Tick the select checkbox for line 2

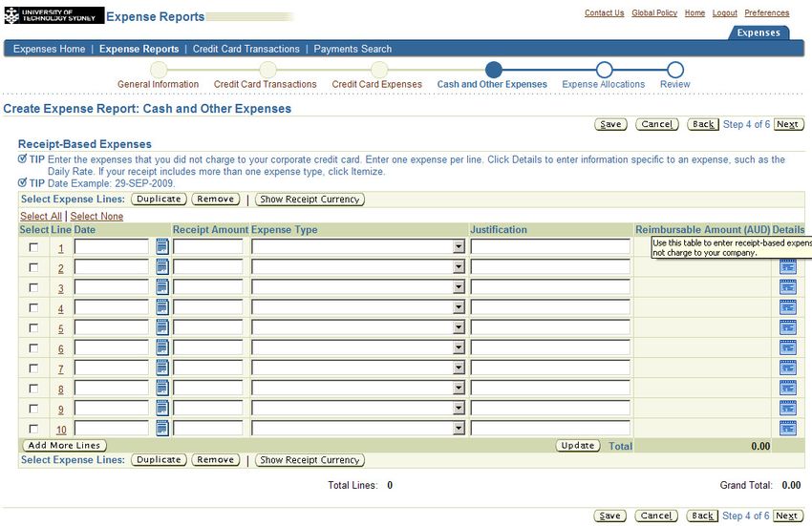pos(33,267)
